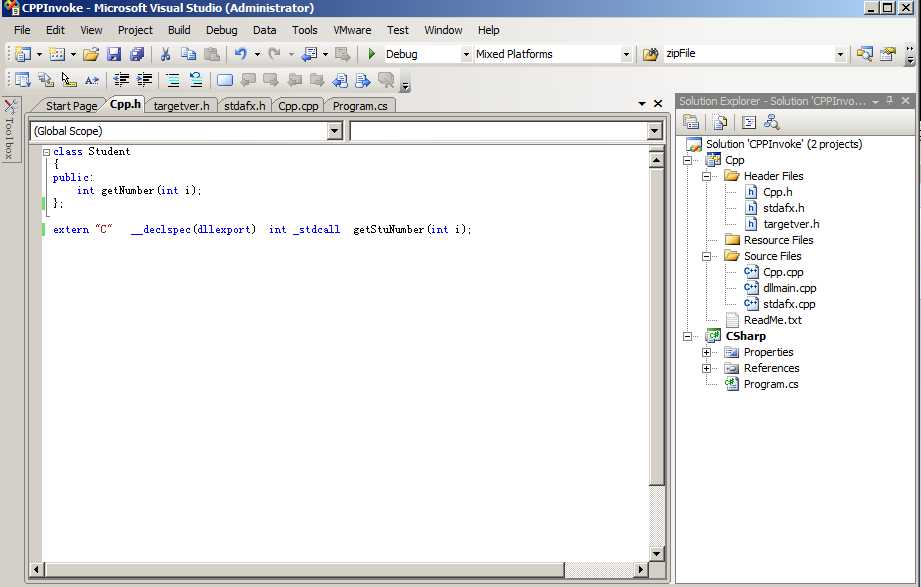
Task: Close the active Cpp.h document tab
Action: 658,103
